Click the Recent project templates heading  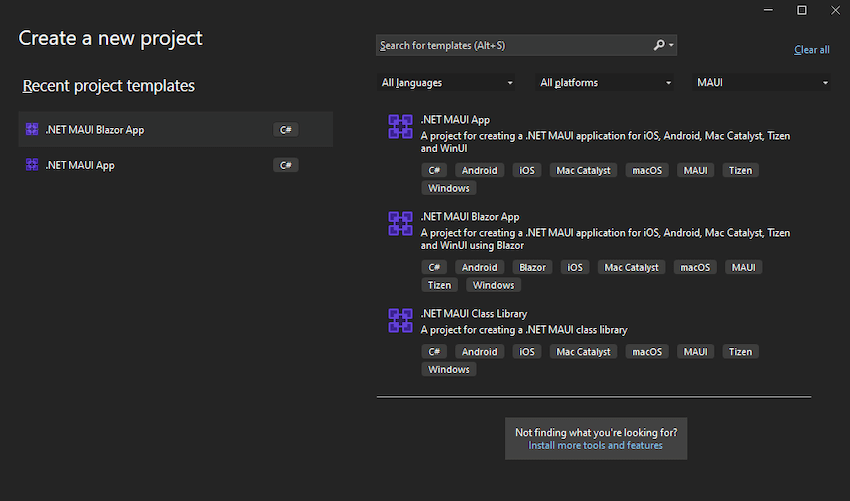[x=108, y=86]
